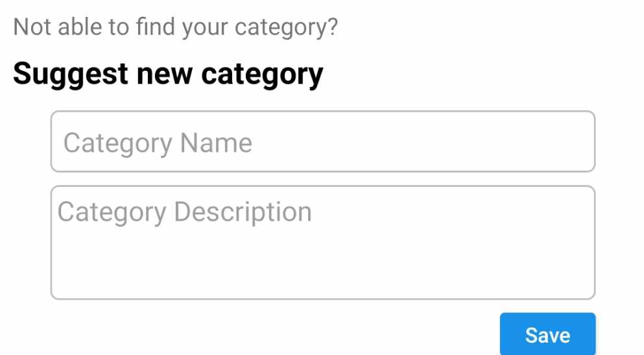Click the 'Suggest new category' heading
Viewport: 644px width, 355px height.
168,74
